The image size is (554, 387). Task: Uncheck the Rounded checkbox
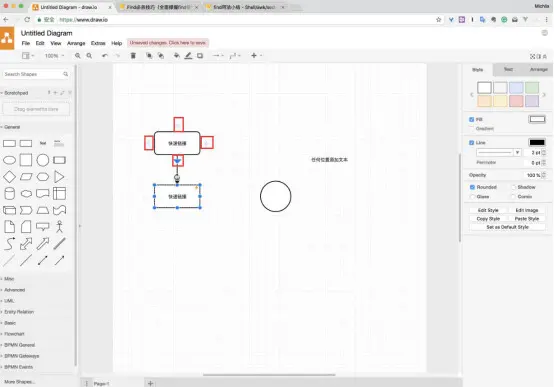tap(472, 187)
